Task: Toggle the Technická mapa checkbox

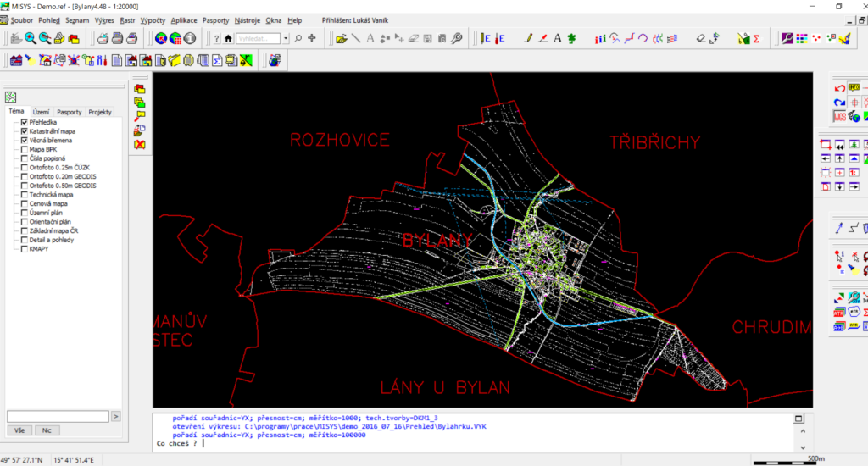Action: [x=25, y=195]
